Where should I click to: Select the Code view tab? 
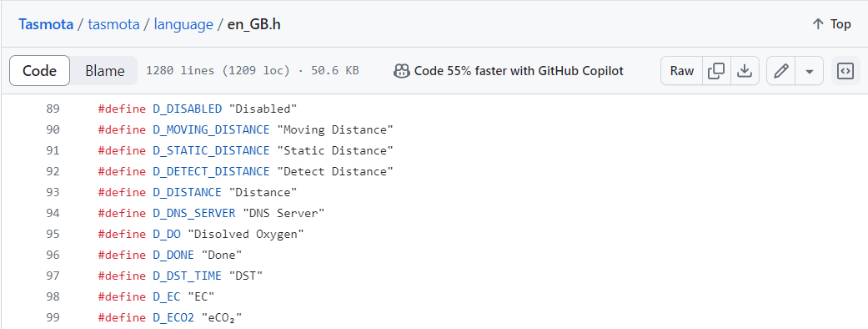[x=40, y=71]
